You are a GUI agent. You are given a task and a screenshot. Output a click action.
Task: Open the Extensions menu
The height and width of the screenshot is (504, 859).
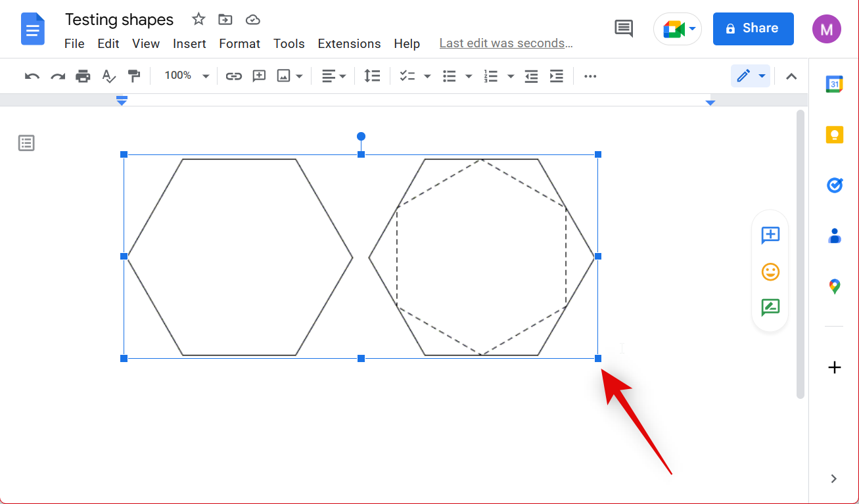click(349, 43)
